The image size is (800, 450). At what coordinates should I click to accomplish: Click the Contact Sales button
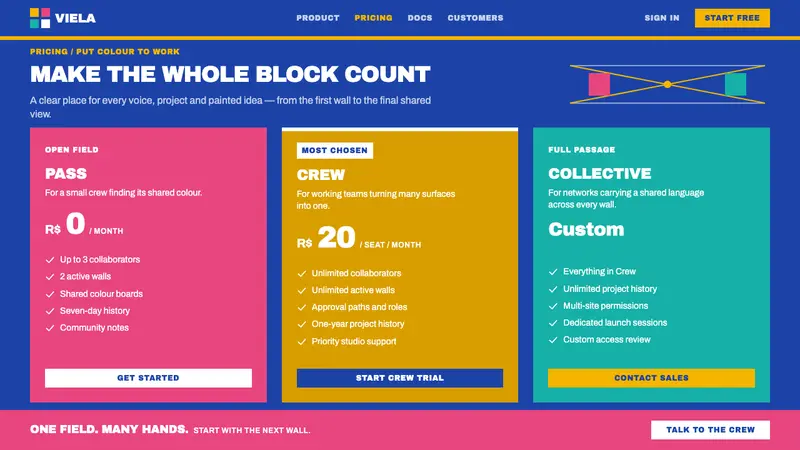tap(651, 378)
